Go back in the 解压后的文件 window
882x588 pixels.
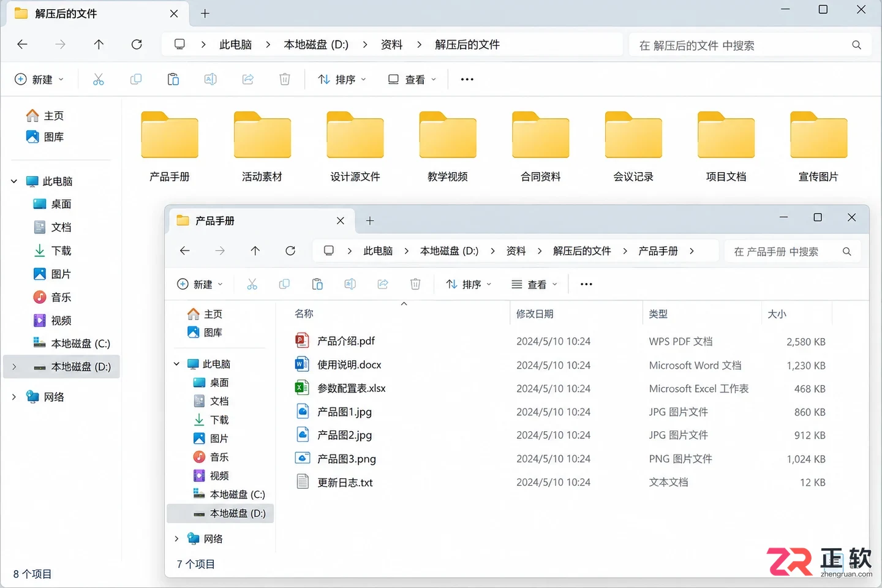pyautogui.click(x=23, y=44)
